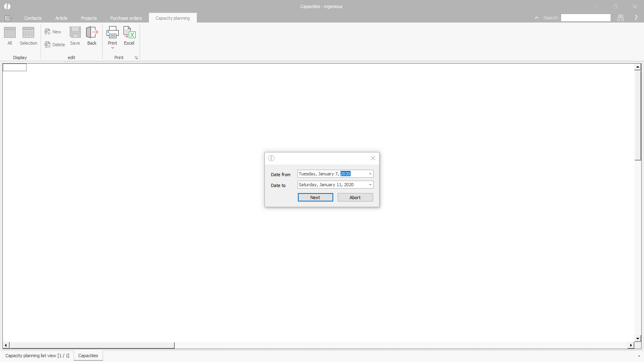Screen dimensions: 644x362
Task: Click the Selection display icon
Action: pyautogui.click(x=28, y=33)
